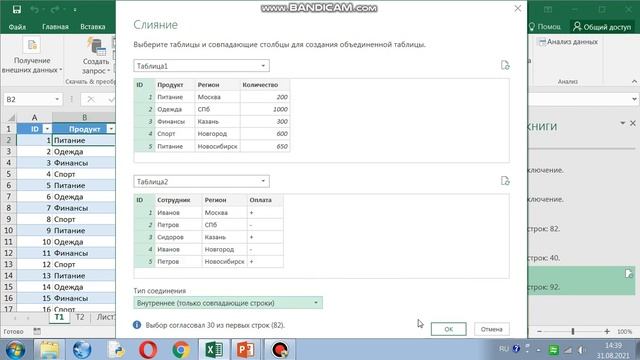Screen dimensions: 640x360
Task: Select Сотрудник column header in Таблица2 preview
Action: [x=179, y=200]
